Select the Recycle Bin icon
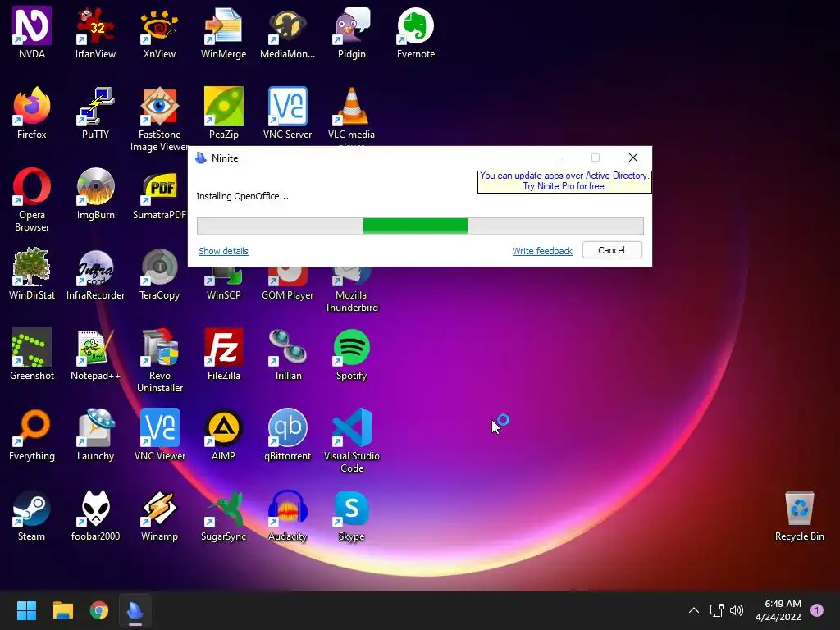 click(799, 508)
